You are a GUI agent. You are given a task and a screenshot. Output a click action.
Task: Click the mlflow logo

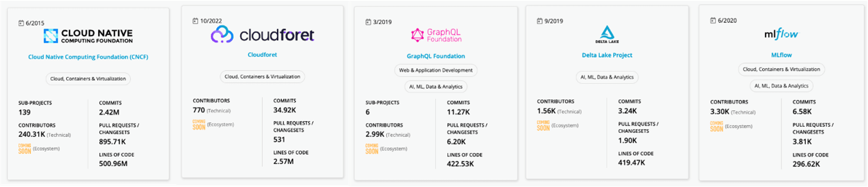pos(781,34)
